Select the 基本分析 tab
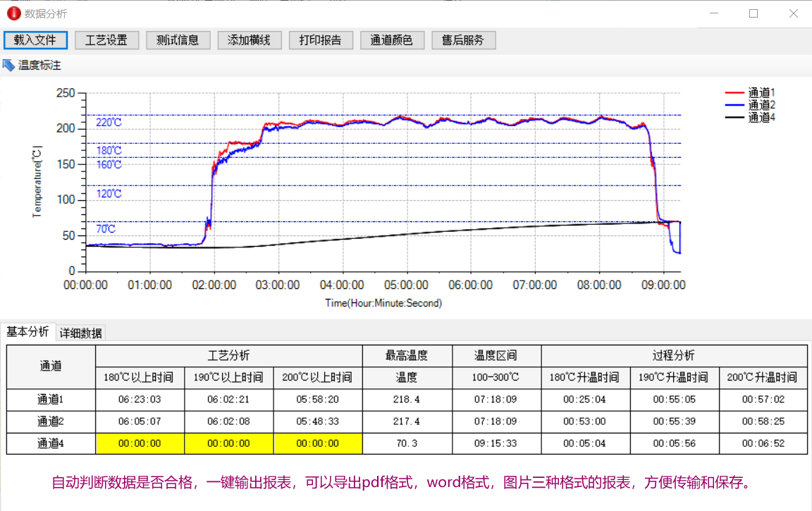 point(28,332)
